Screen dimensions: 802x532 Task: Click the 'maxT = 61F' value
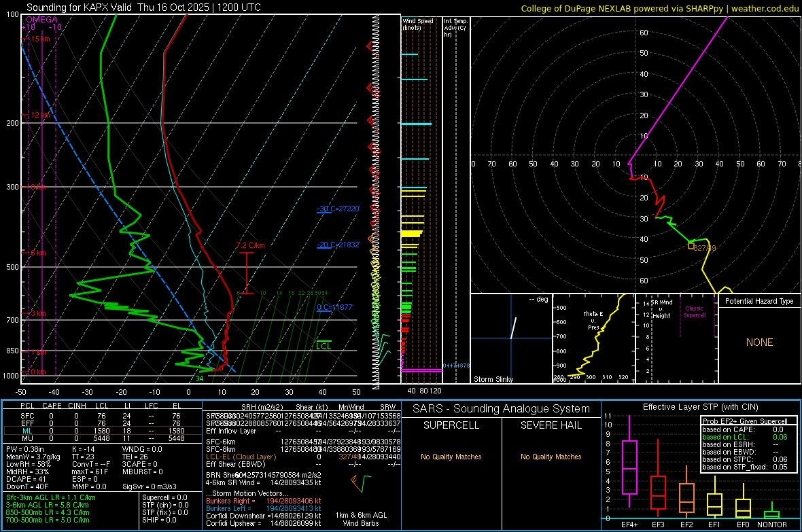tap(90, 472)
